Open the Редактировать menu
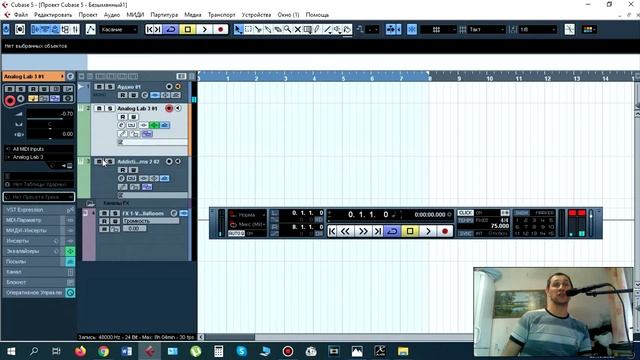The image size is (640, 360). 53,15
